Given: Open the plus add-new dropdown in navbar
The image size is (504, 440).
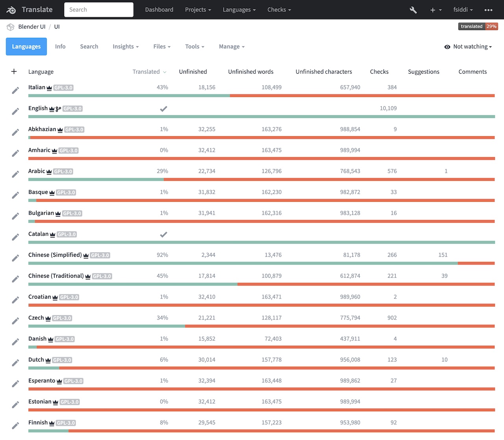Looking at the screenshot, I should 435,10.
